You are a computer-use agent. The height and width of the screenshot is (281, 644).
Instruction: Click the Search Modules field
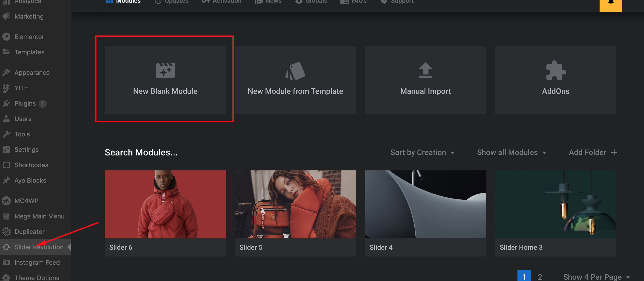[x=141, y=152]
